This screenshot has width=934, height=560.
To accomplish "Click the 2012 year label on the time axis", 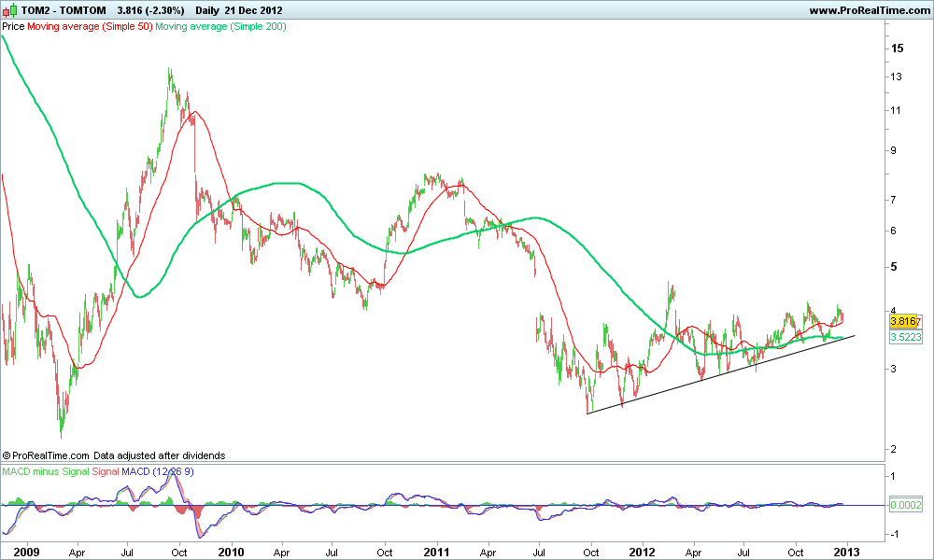I will (643, 553).
